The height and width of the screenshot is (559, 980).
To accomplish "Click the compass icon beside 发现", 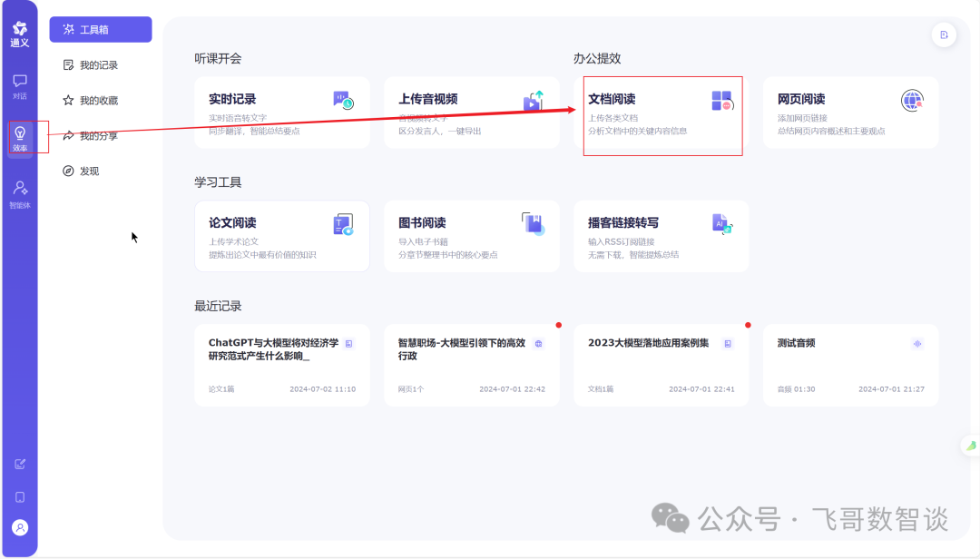I will click(68, 171).
